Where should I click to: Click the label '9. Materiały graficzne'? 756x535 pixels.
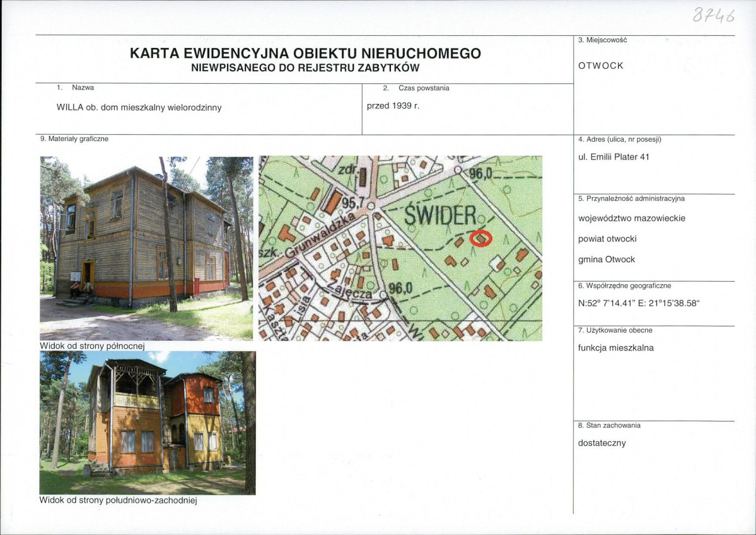tap(74, 139)
